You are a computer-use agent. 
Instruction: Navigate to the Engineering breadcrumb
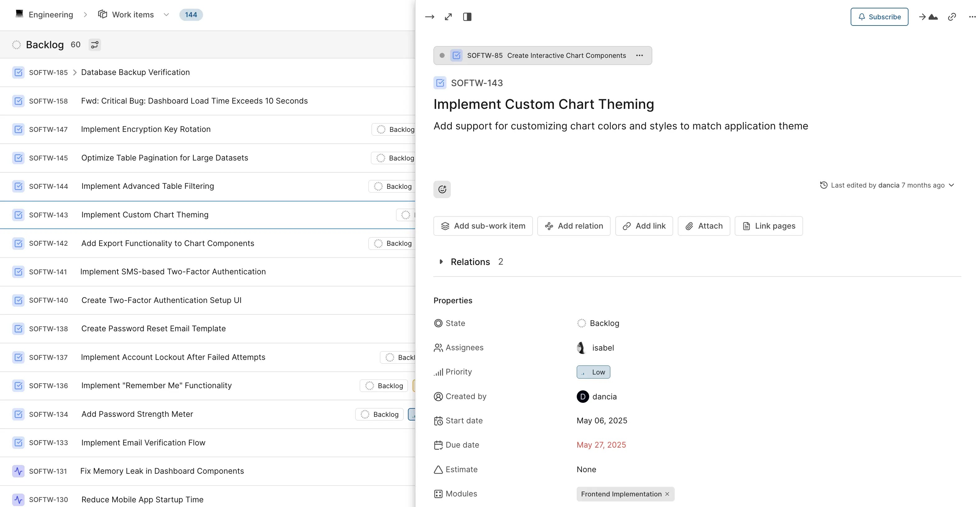pos(51,15)
